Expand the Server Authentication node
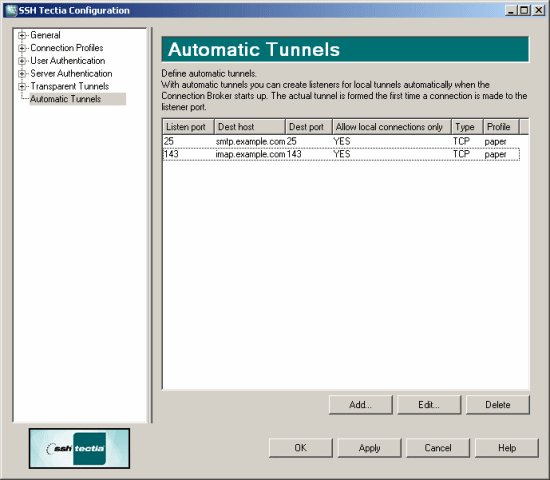 (22, 73)
